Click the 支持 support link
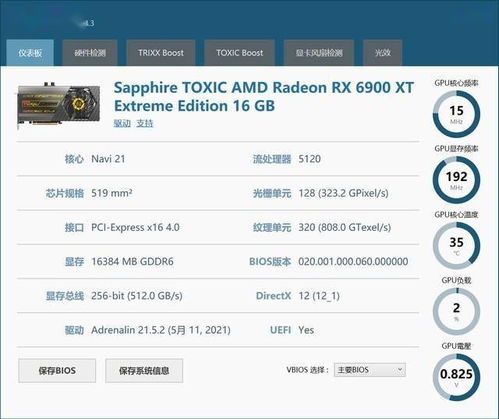The height and width of the screenshot is (419, 499). [145, 123]
